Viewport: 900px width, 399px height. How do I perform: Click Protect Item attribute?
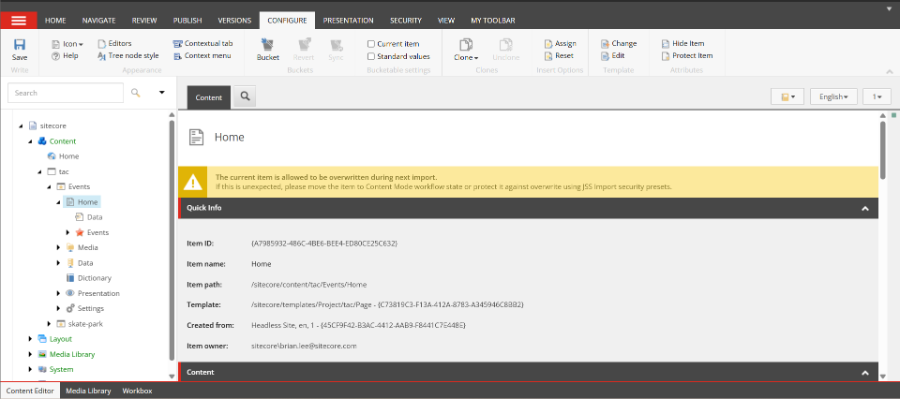[687, 56]
